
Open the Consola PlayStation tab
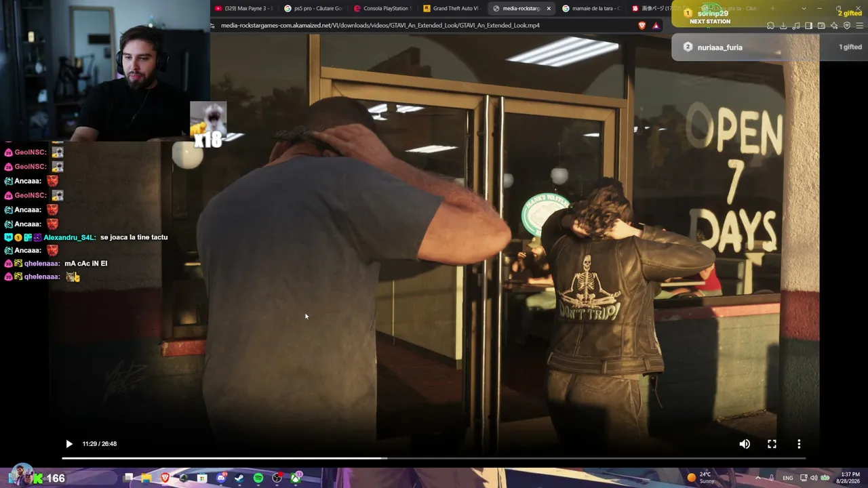pos(382,8)
